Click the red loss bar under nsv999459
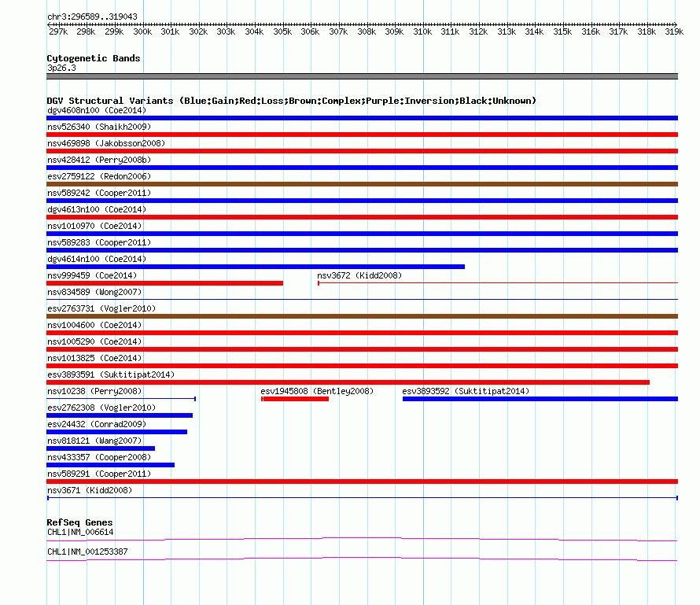This screenshot has height=605, width=700. tap(164, 283)
